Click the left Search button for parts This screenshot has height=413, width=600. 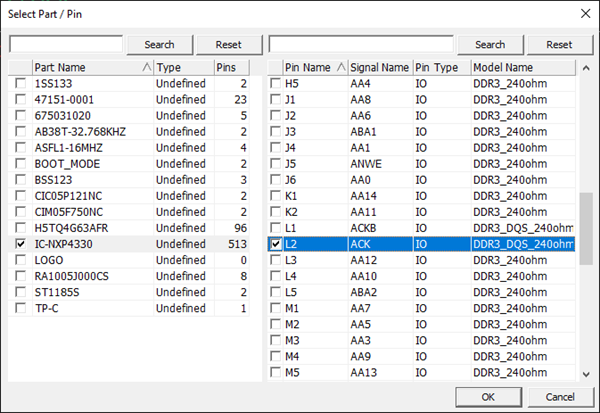pos(159,45)
